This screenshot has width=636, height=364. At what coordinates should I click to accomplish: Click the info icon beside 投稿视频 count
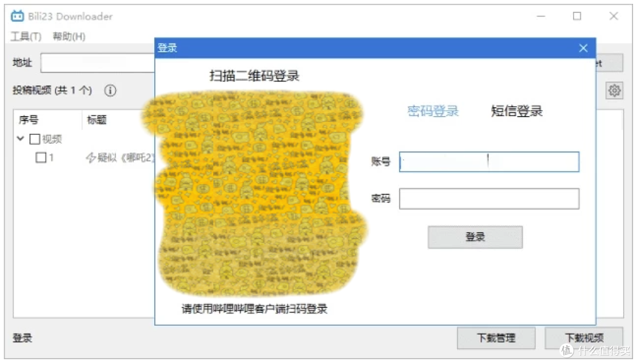110,90
